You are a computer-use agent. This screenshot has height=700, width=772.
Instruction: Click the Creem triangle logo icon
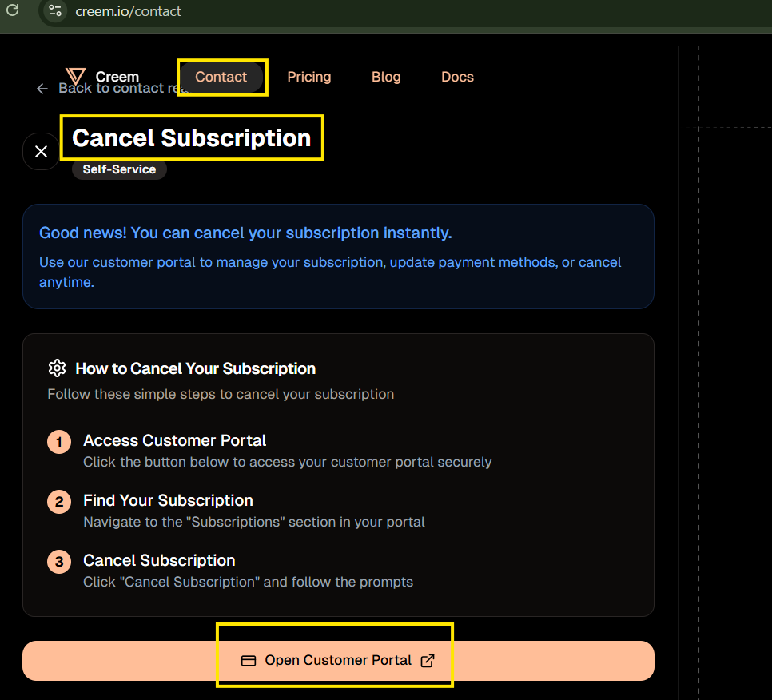[76, 76]
